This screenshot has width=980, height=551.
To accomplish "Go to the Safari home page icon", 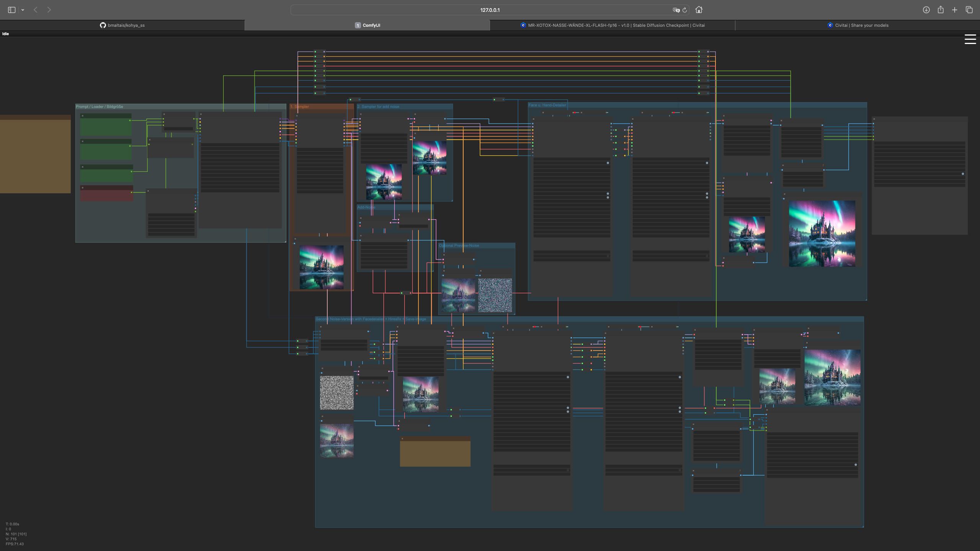I will (x=699, y=10).
